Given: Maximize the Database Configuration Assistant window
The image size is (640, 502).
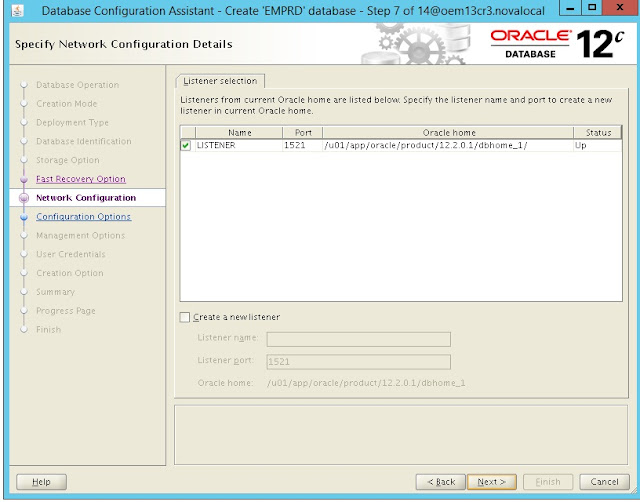Looking at the screenshot, I should [592, 8].
